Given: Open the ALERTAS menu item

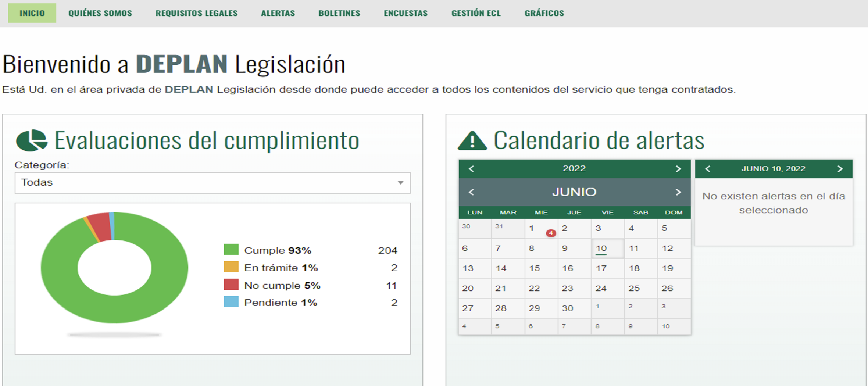Looking at the screenshot, I should click(x=278, y=13).
